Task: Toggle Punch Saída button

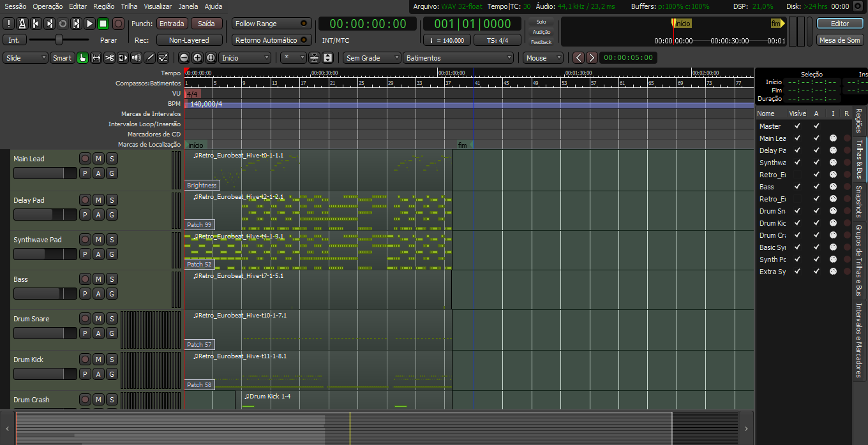Action: coord(207,24)
